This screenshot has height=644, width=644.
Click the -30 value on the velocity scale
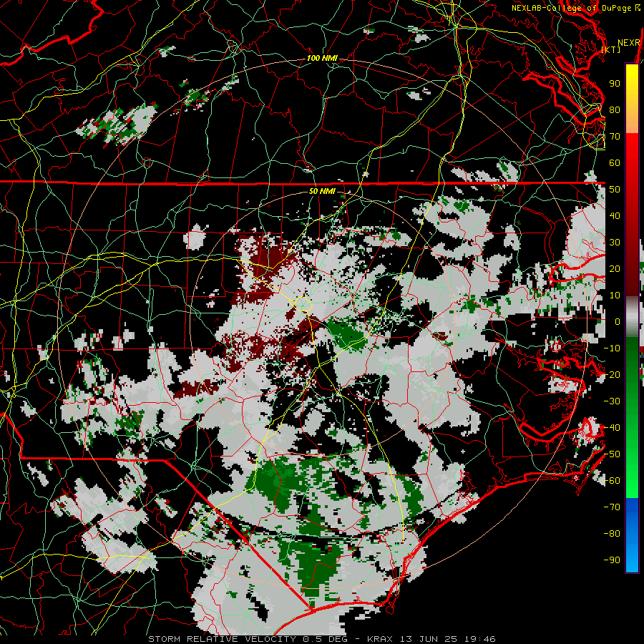coord(612,401)
